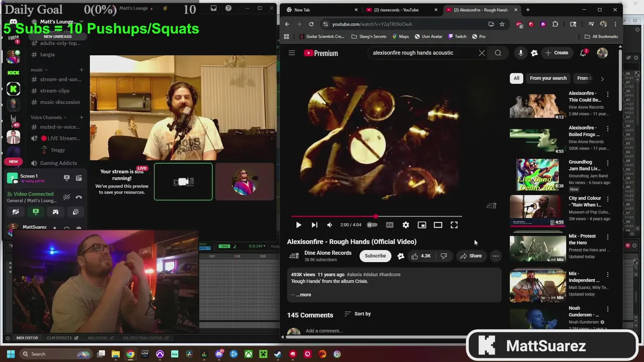The width and height of the screenshot is (644, 362).
Task: Go back in Chrome
Action: click(x=287, y=24)
